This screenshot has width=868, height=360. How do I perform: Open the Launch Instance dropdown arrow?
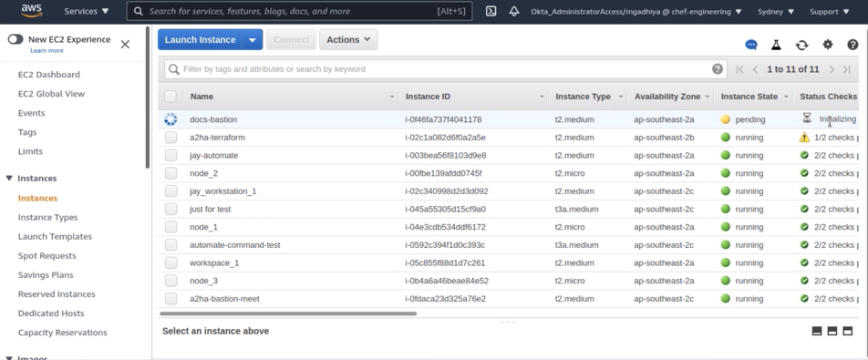point(253,40)
